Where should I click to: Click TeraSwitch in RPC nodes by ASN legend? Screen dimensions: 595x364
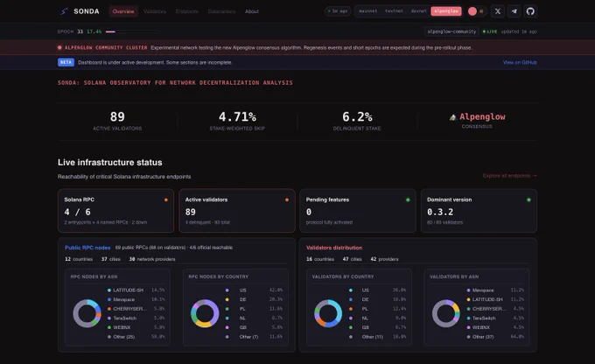125,318
